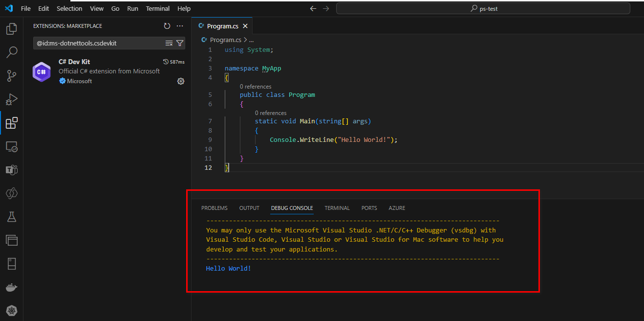This screenshot has height=321, width=644.
Task: Open the Explorer view in activity bar
Action: [11, 29]
